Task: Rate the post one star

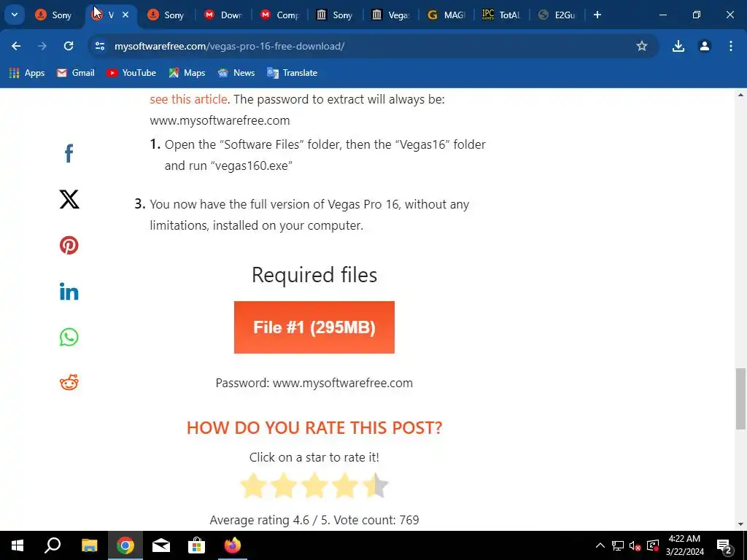Action: click(253, 486)
